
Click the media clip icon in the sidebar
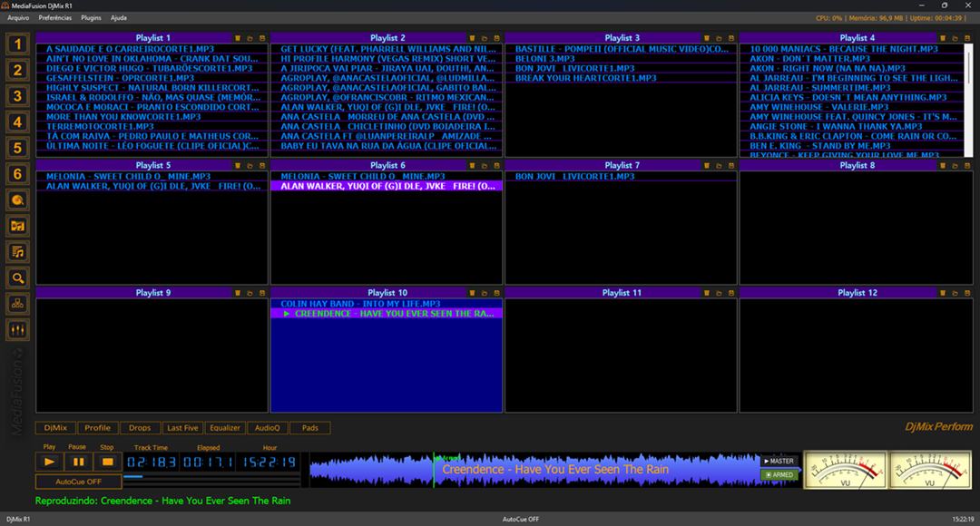coord(17,224)
